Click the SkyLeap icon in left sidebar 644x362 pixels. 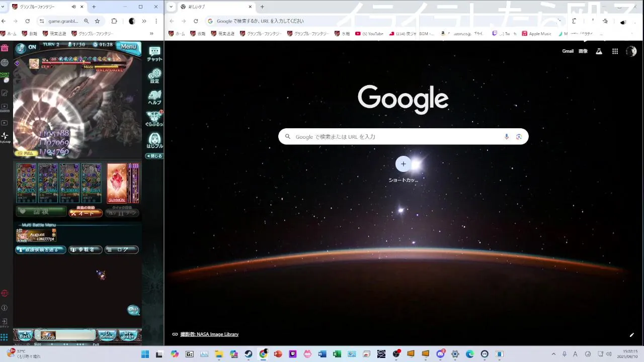click(x=5, y=137)
